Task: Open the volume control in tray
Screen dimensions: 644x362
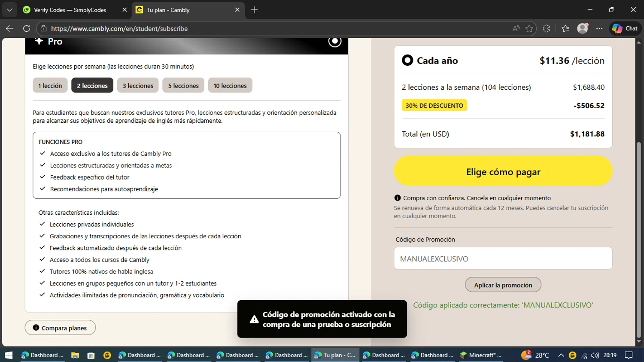Action: [595, 355]
